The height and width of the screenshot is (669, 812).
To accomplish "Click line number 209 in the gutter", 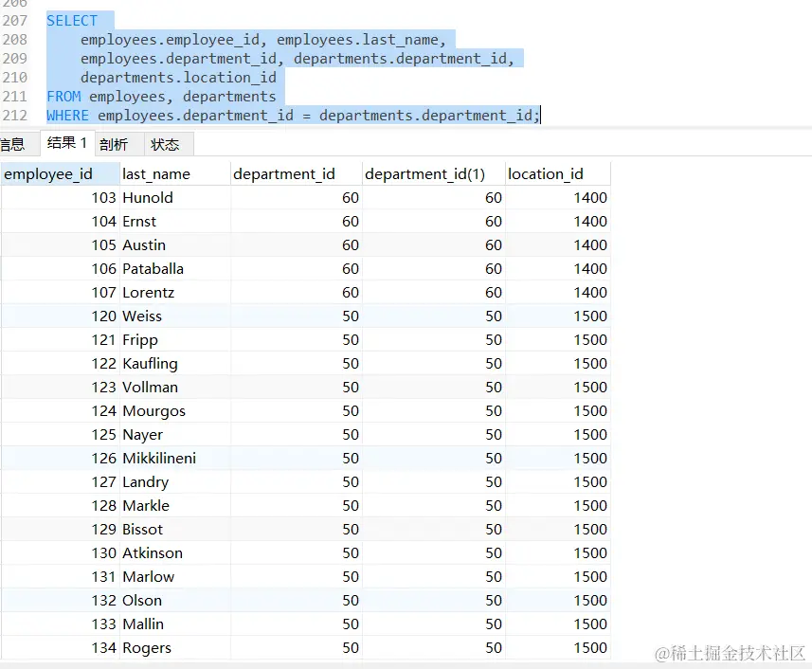I will click(14, 59).
